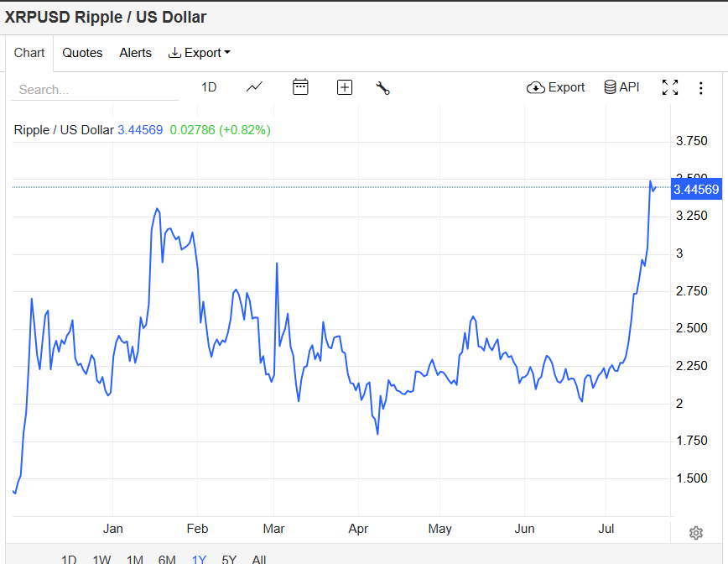Select the 1Y time range
Image resolution: width=728 pixels, height=564 pixels.
click(199, 559)
